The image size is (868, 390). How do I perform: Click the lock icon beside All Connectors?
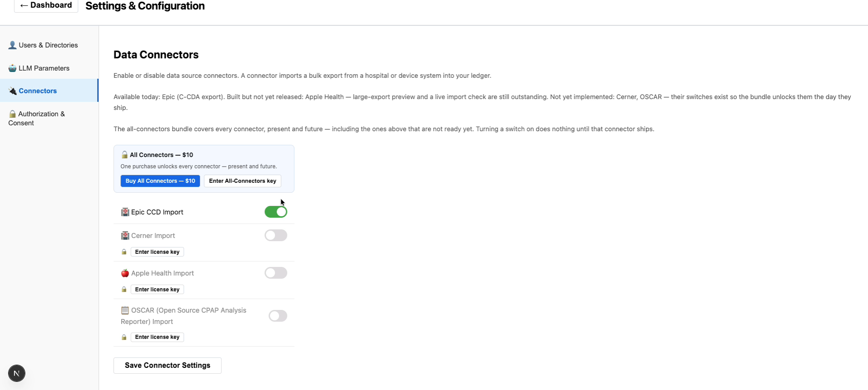[124, 155]
